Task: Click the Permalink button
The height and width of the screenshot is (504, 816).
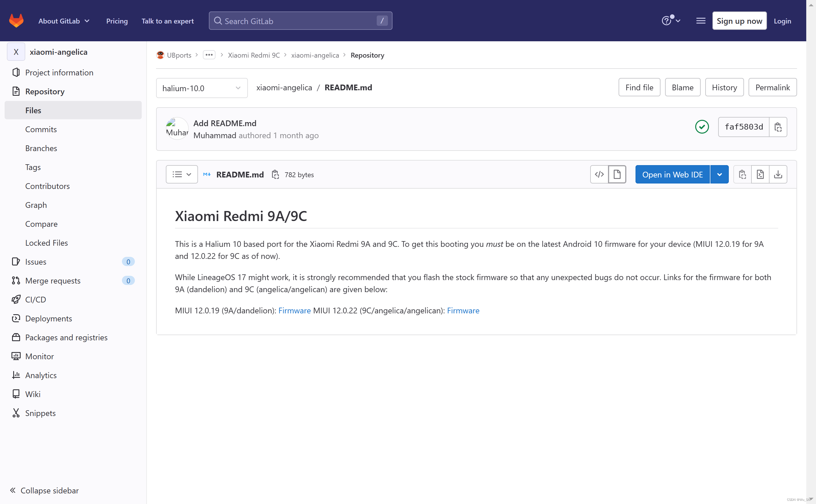Action: pyautogui.click(x=772, y=87)
